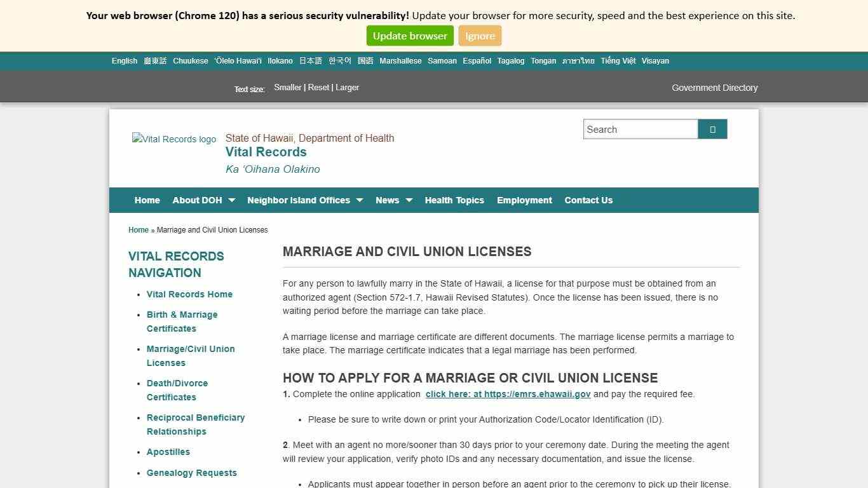The image size is (868, 488).
Task: Select Health Topics in the navigation
Action: pyautogui.click(x=454, y=200)
